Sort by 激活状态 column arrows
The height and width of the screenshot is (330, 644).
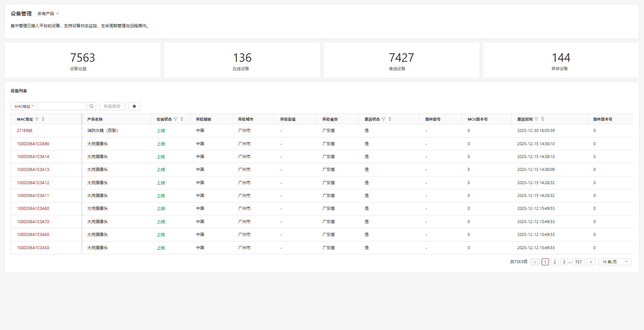[390, 119]
